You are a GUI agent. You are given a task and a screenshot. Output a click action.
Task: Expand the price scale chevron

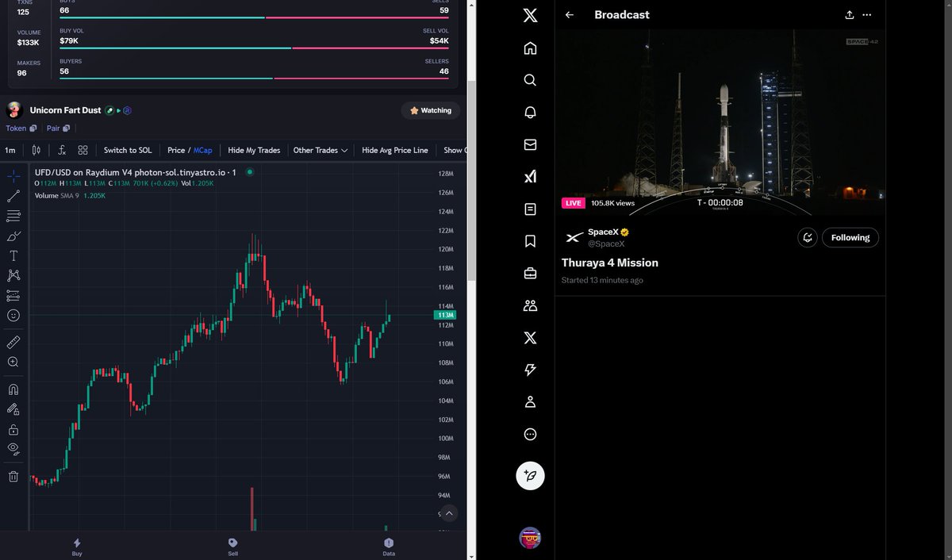click(x=449, y=513)
